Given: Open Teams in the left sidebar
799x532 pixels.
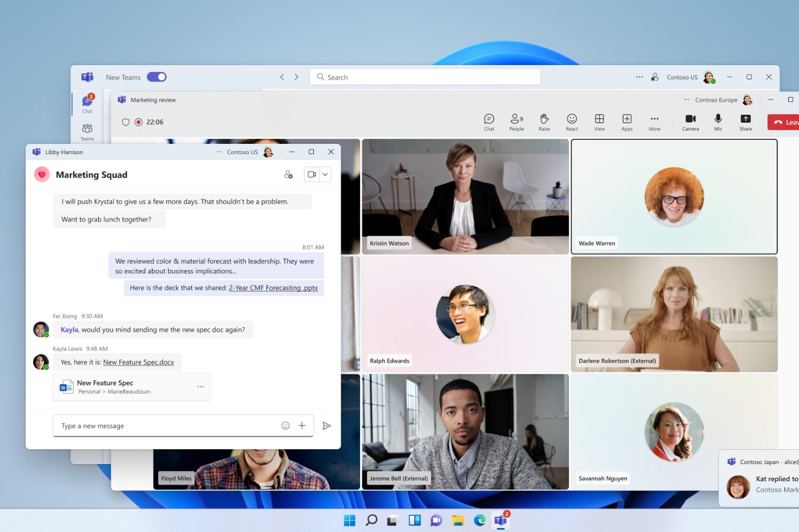Looking at the screenshot, I should 87,132.
